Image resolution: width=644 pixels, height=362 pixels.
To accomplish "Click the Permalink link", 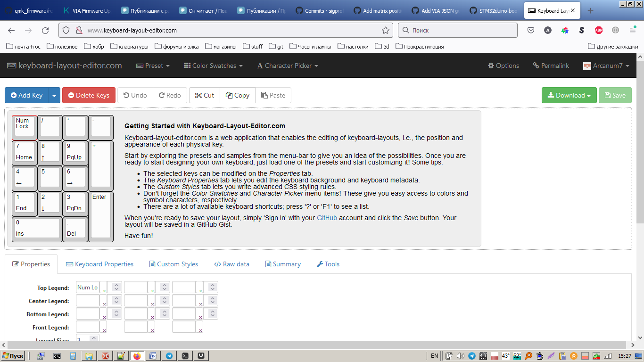I will (x=551, y=66).
